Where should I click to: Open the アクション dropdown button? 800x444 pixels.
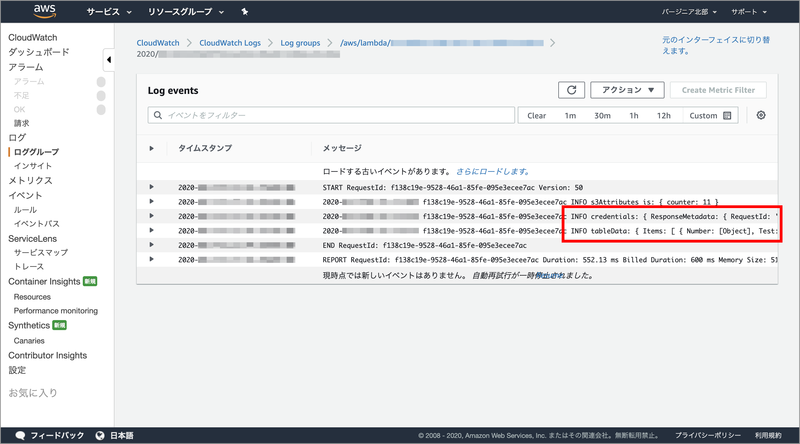point(627,90)
